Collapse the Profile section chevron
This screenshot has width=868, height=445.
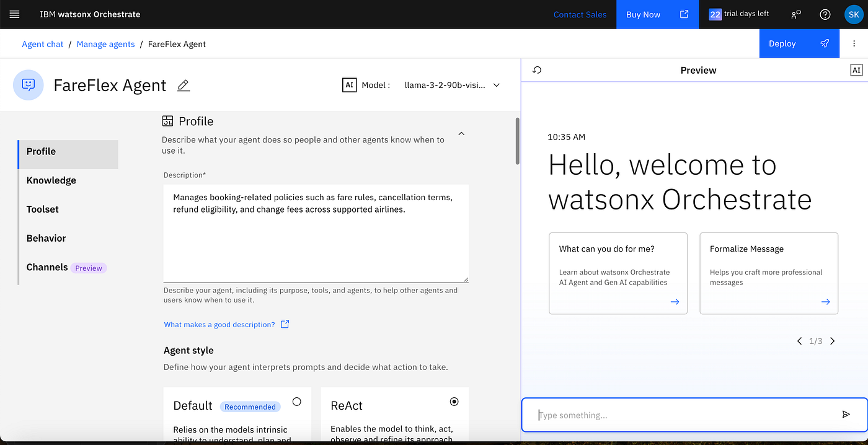click(461, 133)
